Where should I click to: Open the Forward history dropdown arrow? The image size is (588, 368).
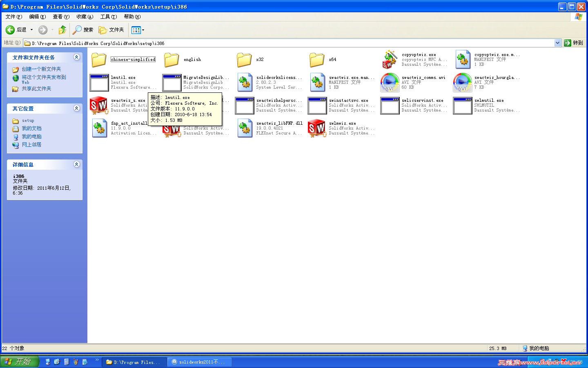[52, 30]
